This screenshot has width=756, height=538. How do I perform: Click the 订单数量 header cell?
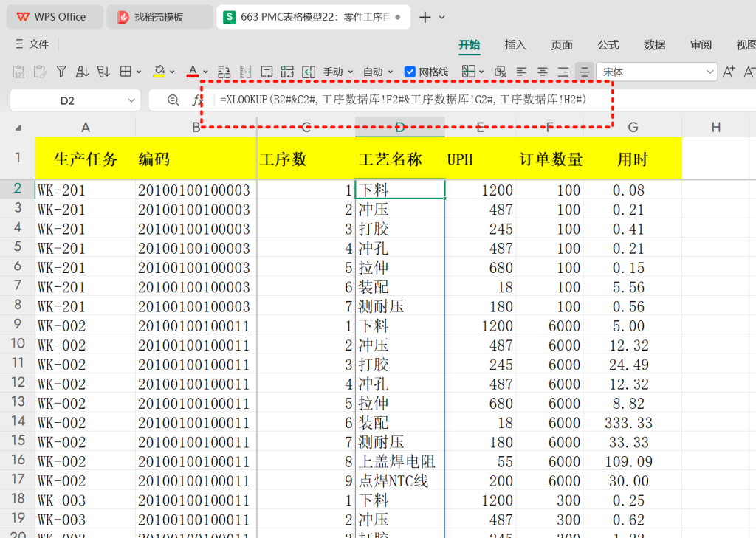[x=549, y=159]
